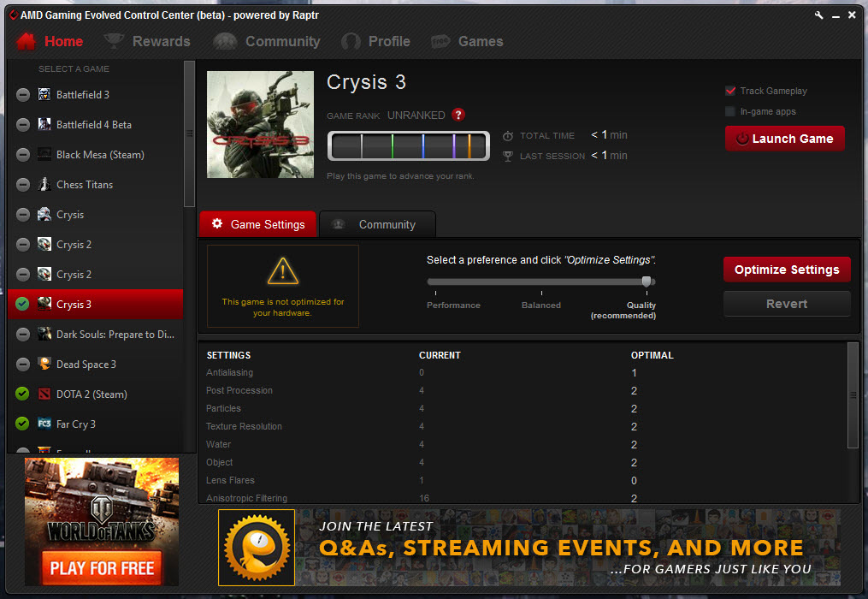
Task: Click the gray minus status for Battlefield 3
Action: (23, 95)
